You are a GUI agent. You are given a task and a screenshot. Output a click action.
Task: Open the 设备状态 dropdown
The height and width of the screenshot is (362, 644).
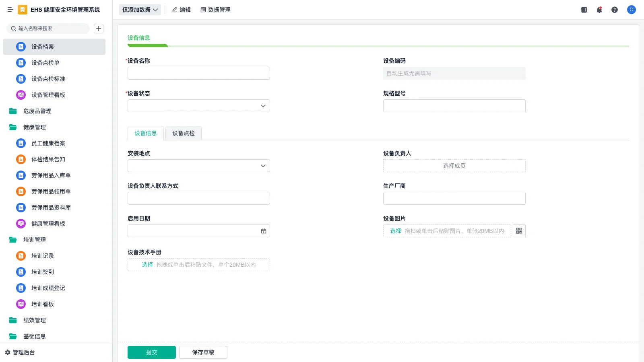tap(263, 106)
